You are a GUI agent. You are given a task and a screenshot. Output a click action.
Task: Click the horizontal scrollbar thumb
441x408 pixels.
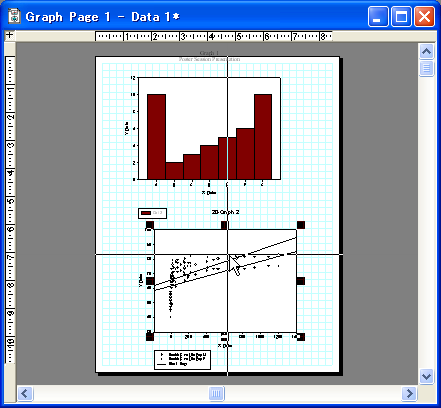[x=217, y=394]
